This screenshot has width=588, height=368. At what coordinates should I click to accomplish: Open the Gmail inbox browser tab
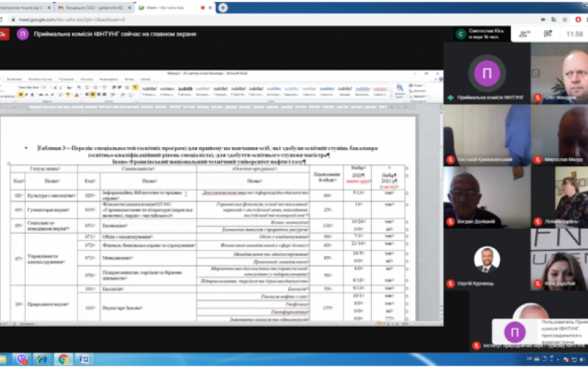[x=95, y=7]
